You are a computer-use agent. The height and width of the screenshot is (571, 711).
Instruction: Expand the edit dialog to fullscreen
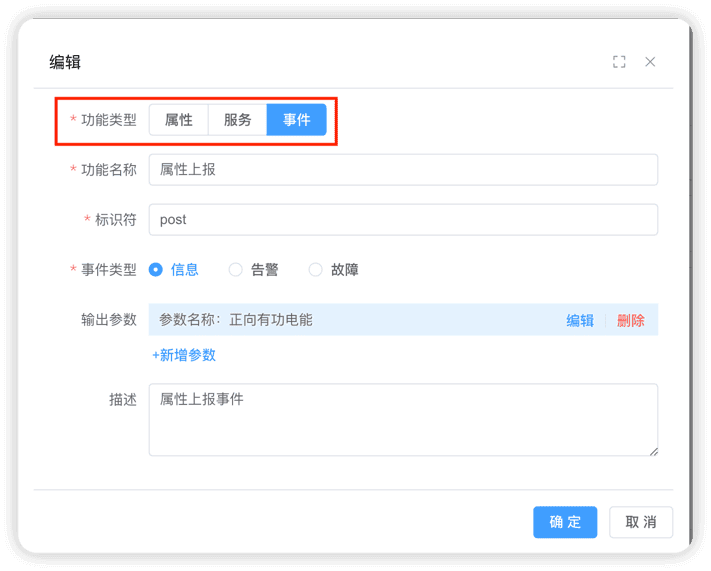coord(619,62)
